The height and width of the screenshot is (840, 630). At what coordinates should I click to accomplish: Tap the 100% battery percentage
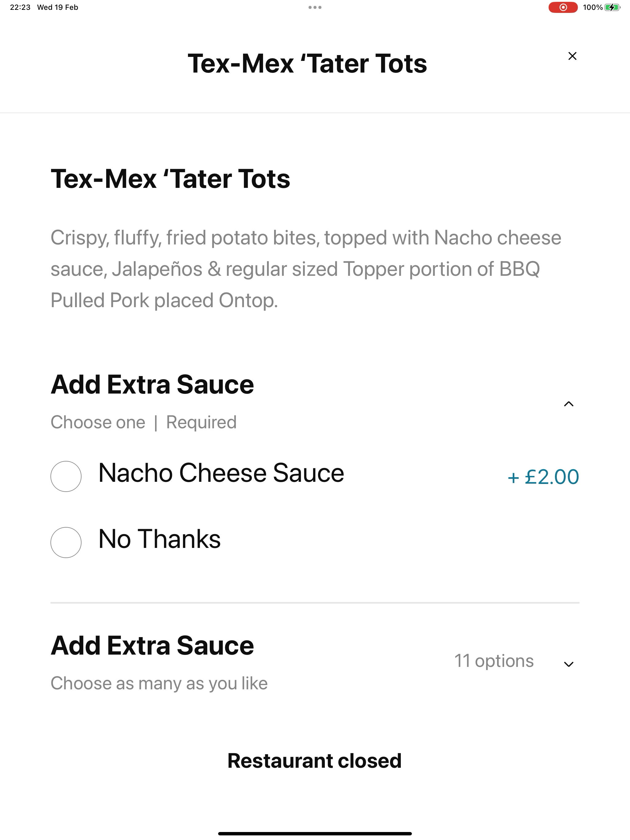click(592, 7)
